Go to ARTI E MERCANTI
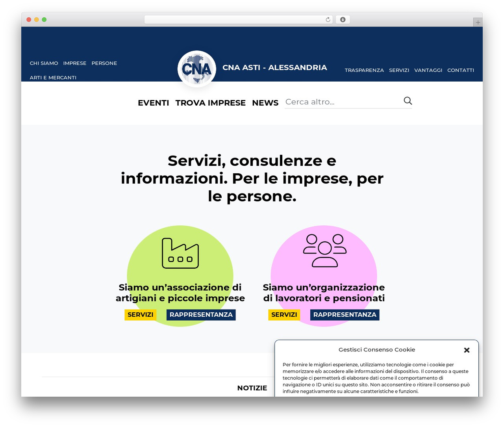The width and height of the screenshot is (504, 427). coord(53,78)
